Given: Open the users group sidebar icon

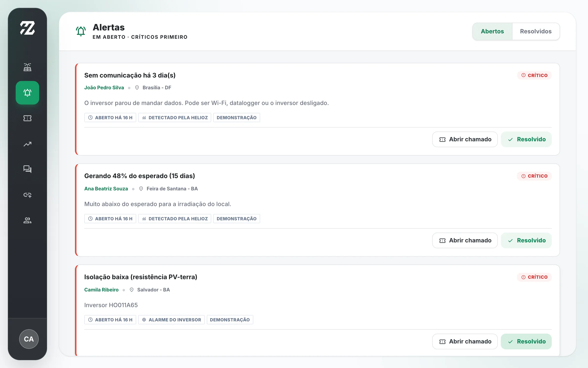Looking at the screenshot, I should 27,220.
